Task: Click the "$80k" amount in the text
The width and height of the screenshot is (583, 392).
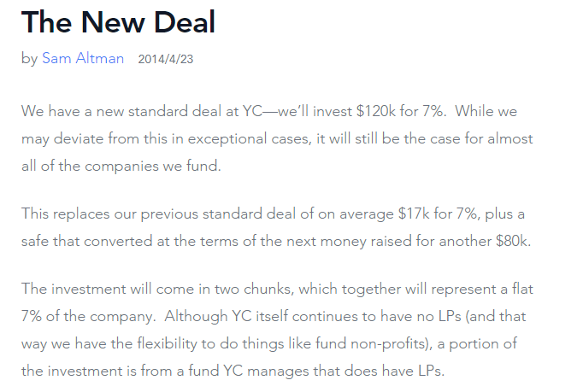Action: pyautogui.click(x=513, y=241)
